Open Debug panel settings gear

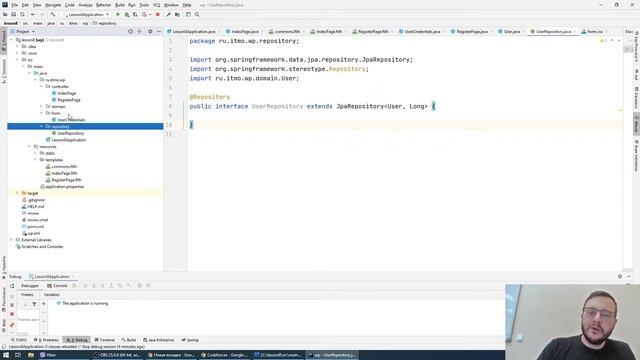620,276
